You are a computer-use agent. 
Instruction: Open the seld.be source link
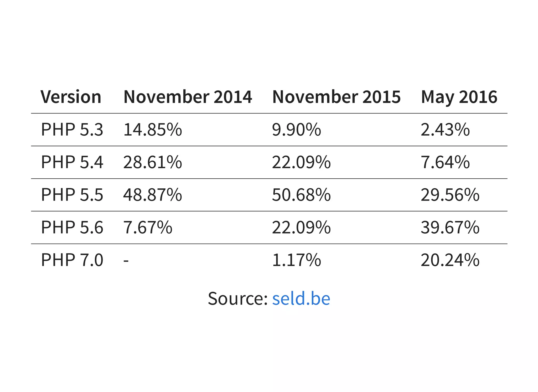coord(301,298)
